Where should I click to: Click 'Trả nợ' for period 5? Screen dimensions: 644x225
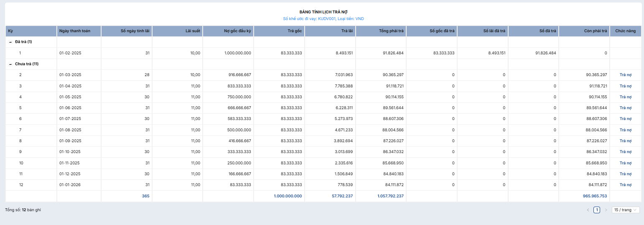pos(625,108)
